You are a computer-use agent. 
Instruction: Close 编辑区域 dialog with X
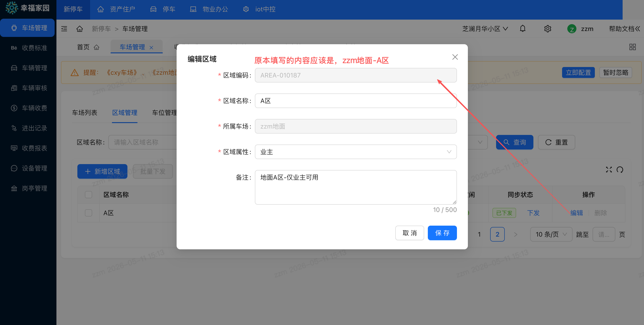click(x=455, y=57)
